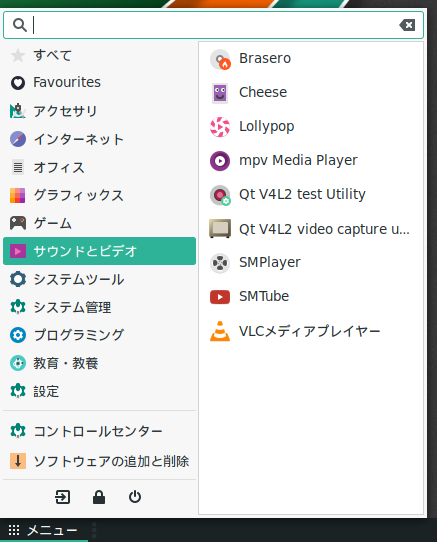The height and width of the screenshot is (542, 437).
Task: Select the Favourites category
Action: click(100, 83)
